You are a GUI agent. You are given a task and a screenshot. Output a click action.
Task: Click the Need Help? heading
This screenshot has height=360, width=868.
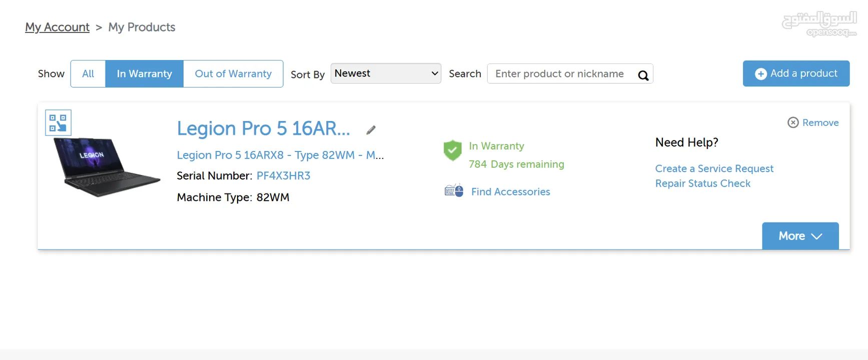pos(686,142)
